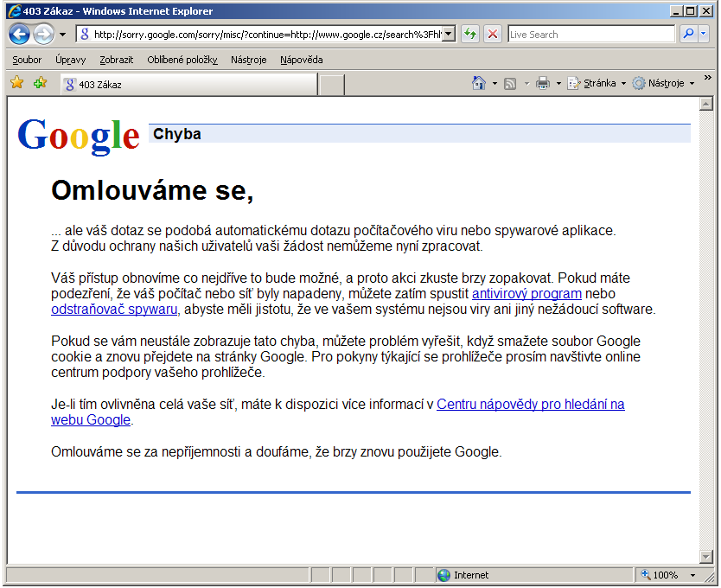
Task: Open the recent pages dropdown arrow
Action: (62, 35)
